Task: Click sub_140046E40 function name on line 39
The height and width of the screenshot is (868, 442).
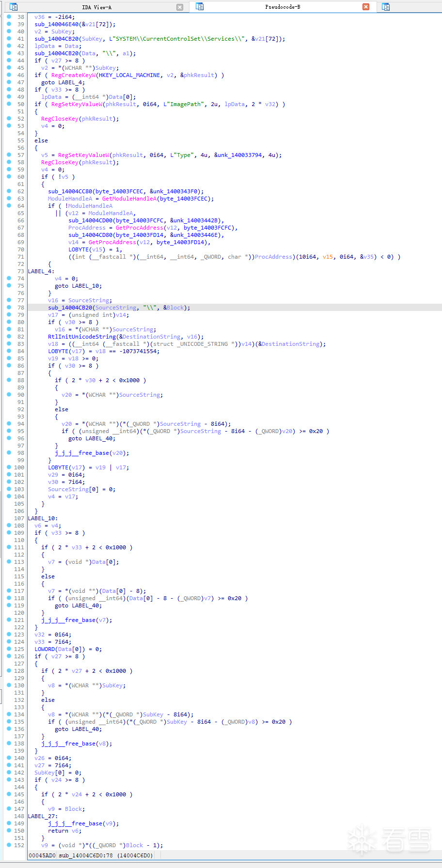Action: coord(56,24)
